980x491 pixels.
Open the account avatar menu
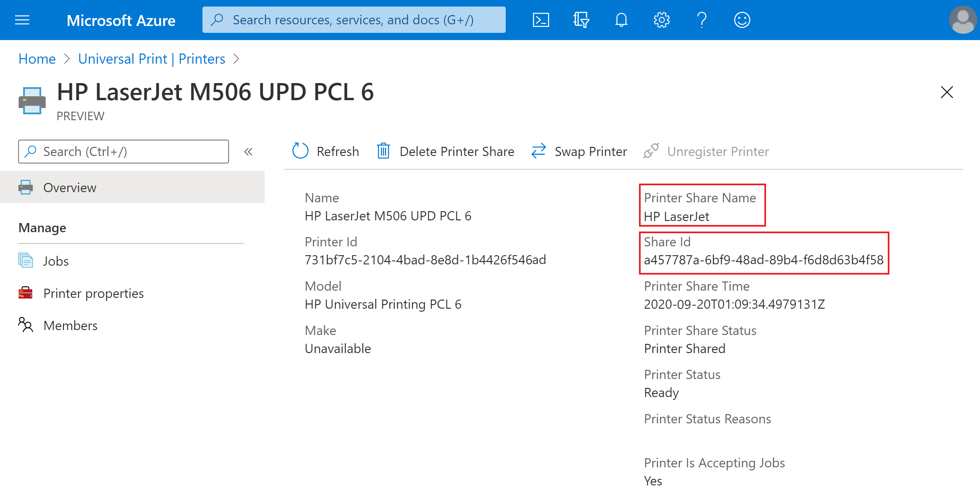click(963, 20)
